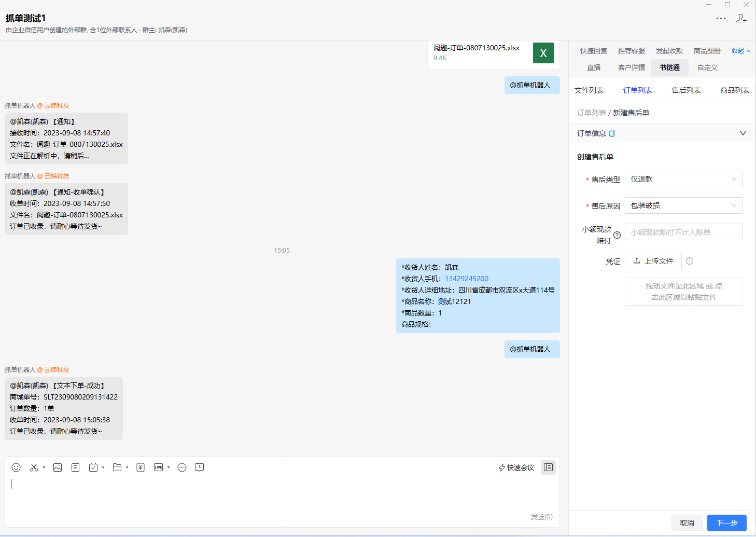Image resolution: width=756 pixels, height=537 pixels.
Task: Open the schedule/todo checkmark icon
Action: click(x=93, y=467)
